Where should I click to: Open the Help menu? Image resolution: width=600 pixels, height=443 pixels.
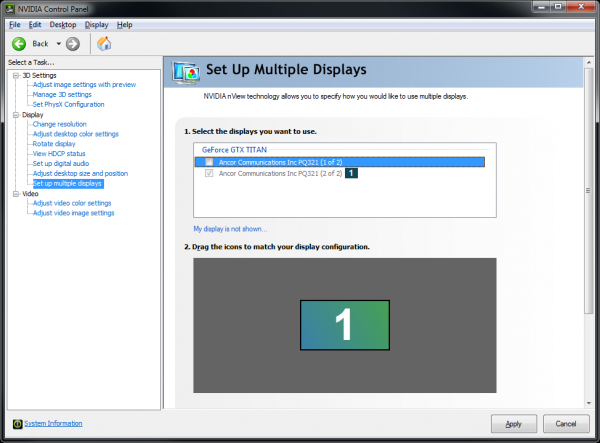coord(124,24)
